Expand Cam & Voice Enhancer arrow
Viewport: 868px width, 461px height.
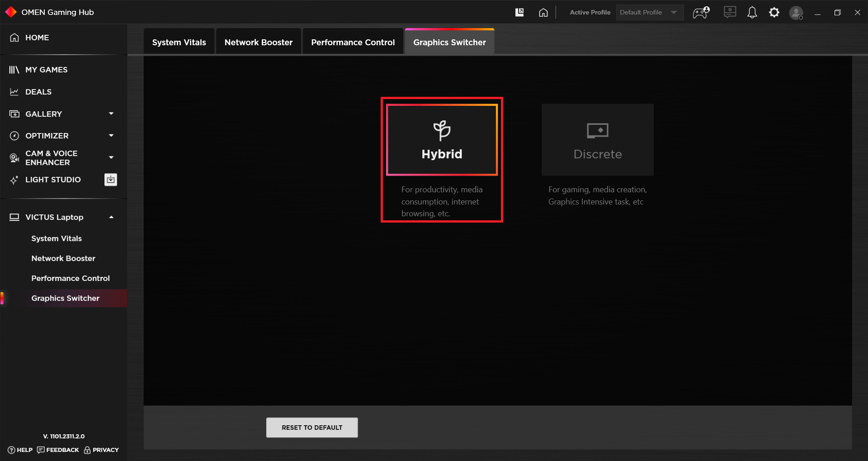click(111, 157)
